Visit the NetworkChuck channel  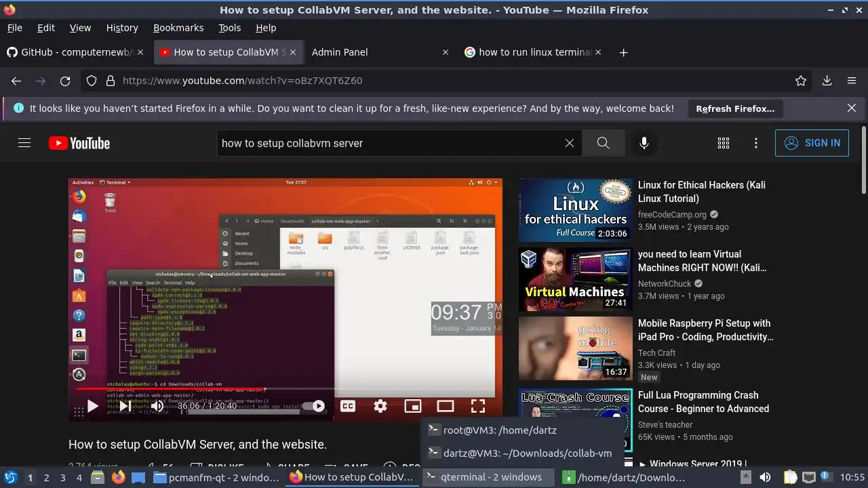click(x=665, y=283)
